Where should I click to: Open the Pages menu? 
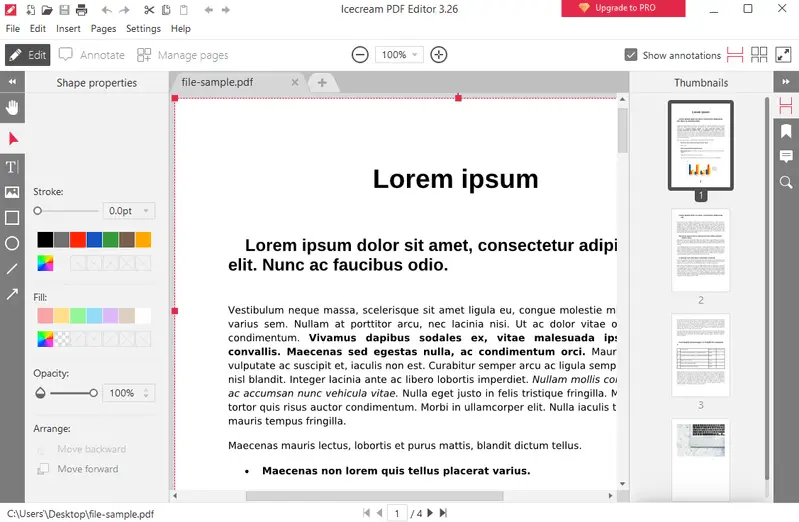pos(103,29)
